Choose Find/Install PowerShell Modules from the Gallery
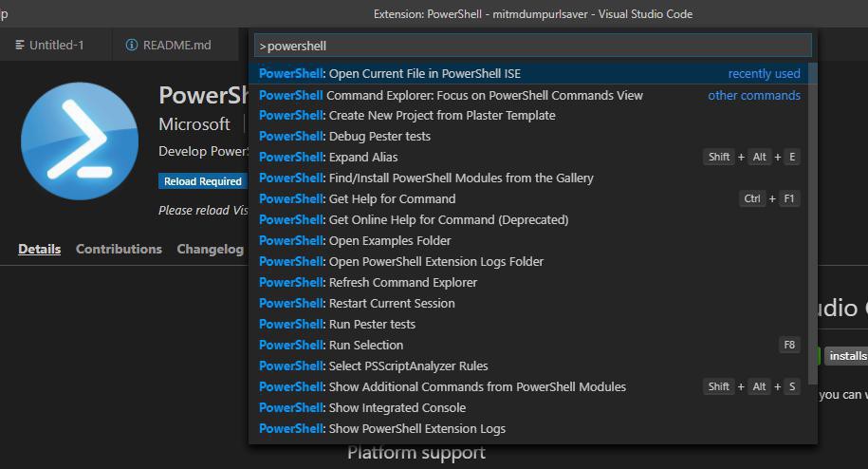 pos(528,178)
